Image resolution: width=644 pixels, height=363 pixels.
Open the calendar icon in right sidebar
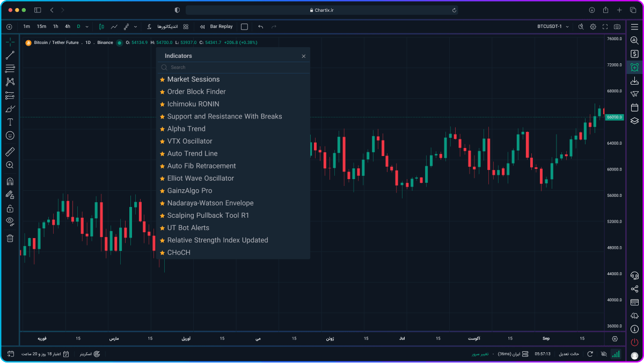click(634, 107)
